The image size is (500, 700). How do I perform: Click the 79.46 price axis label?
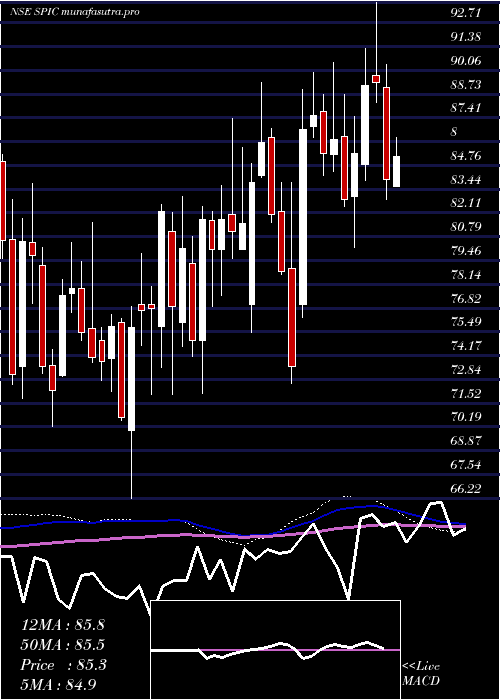pyautogui.click(x=466, y=250)
